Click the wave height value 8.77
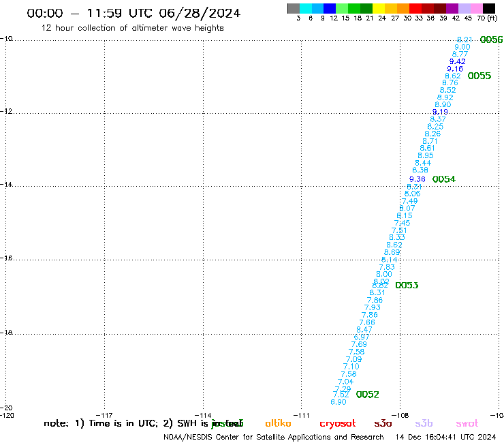Image resolution: width=504 pixels, height=443 pixels. tap(460, 54)
